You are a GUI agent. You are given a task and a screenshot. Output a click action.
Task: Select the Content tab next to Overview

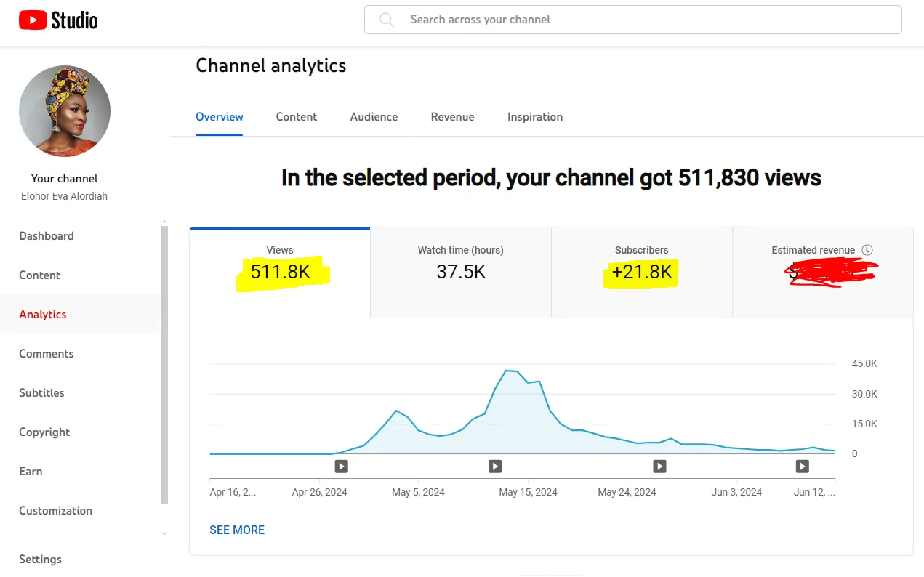coord(297,117)
